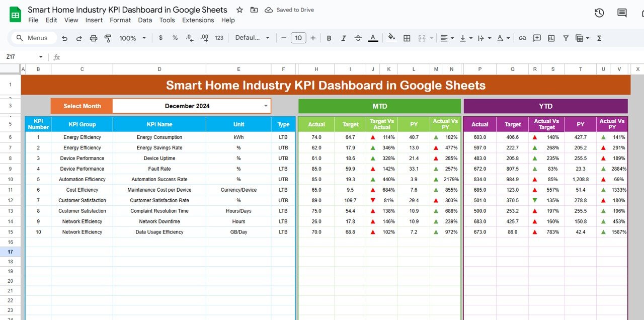The height and width of the screenshot is (320, 644).
Task: Open the name box dropdown arrow
Action: tap(41, 57)
